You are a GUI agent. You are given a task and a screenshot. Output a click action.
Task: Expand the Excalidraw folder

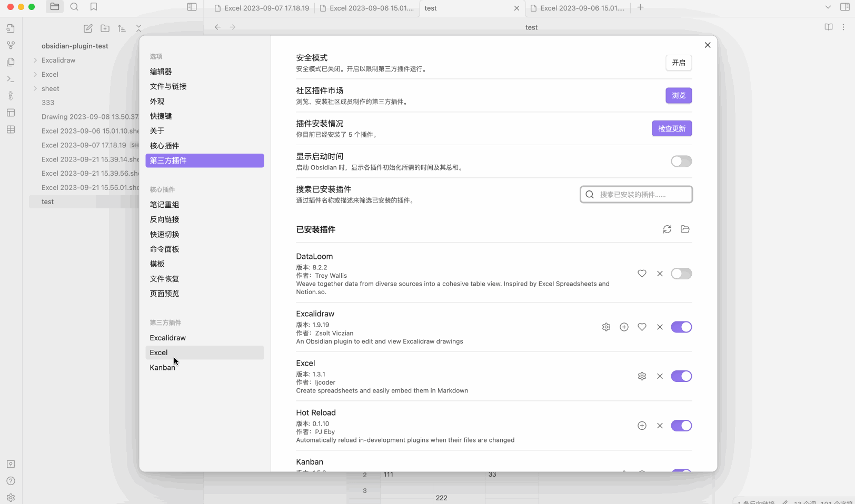click(x=35, y=60)
